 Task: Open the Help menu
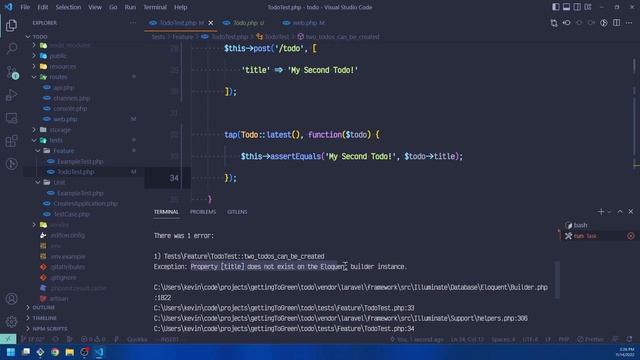tap(180, 7)
